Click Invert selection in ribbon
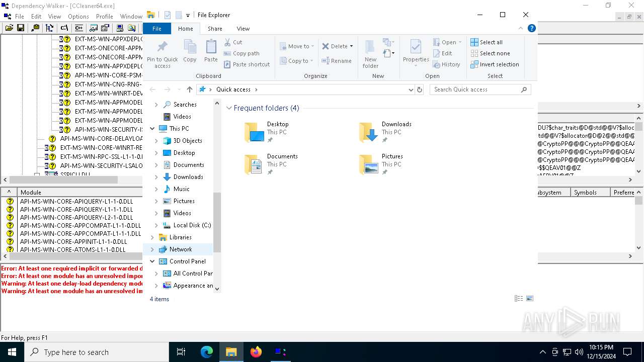This screenshot has width=644, height=362. (x=495, y=64)
